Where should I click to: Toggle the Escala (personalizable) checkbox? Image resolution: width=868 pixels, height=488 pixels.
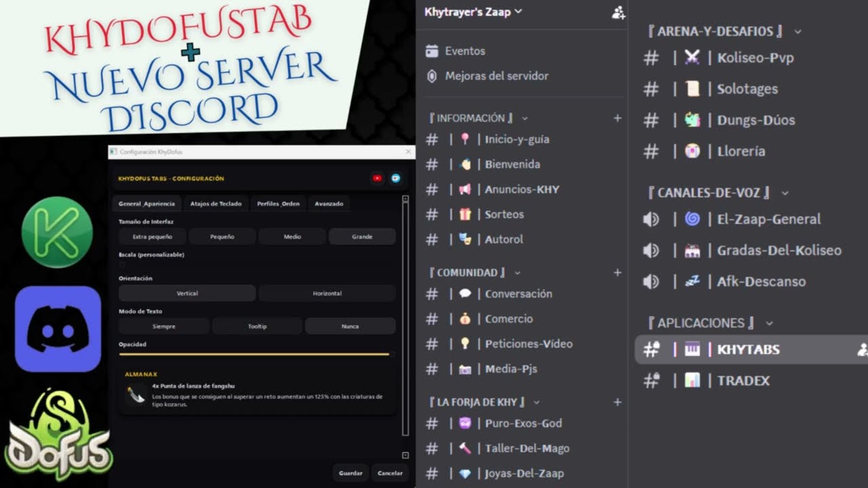pos(122,265)
